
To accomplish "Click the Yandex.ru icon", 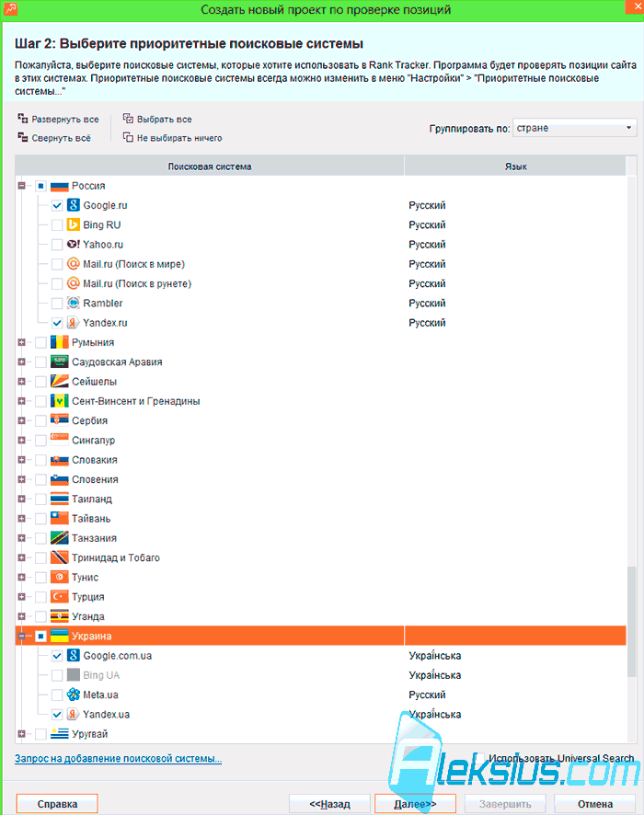I will [x=74, y=323].
